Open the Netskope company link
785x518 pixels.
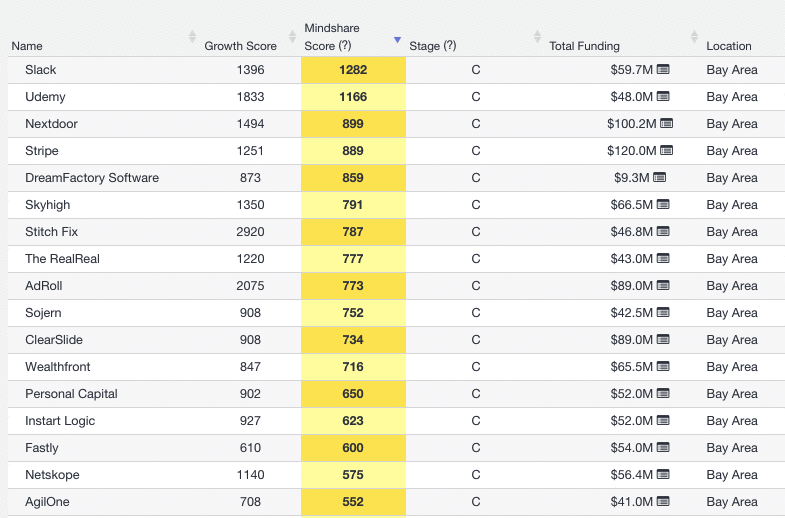point(52,475)
